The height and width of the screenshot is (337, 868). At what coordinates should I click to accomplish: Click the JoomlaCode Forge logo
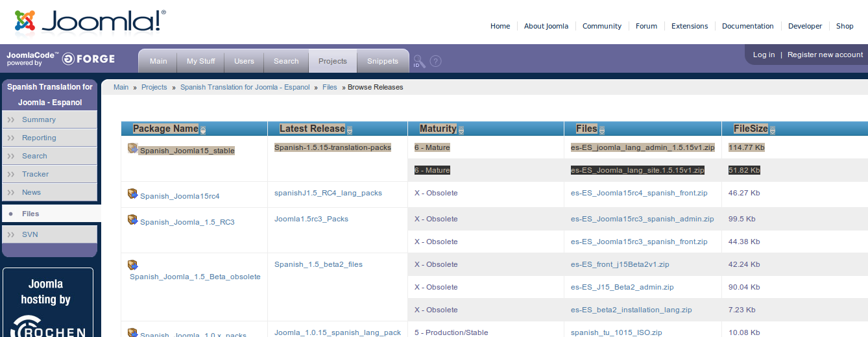(x=61, y=59)
